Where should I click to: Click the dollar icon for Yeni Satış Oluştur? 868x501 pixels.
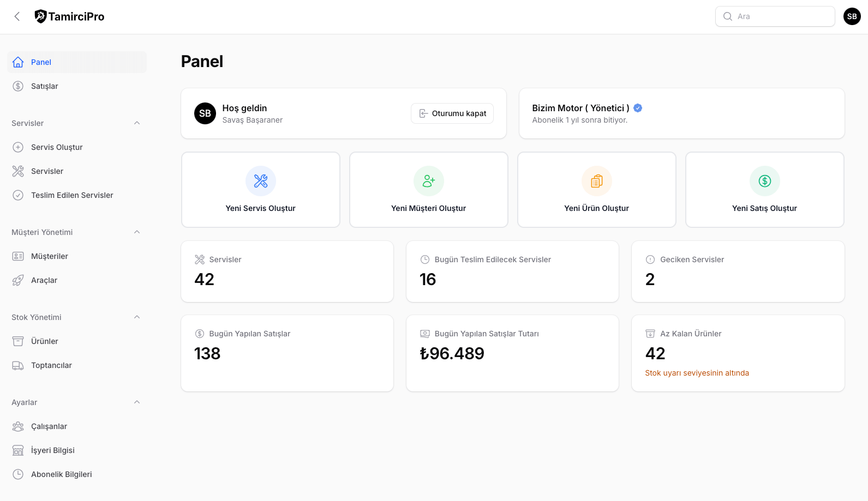(765, 181)
